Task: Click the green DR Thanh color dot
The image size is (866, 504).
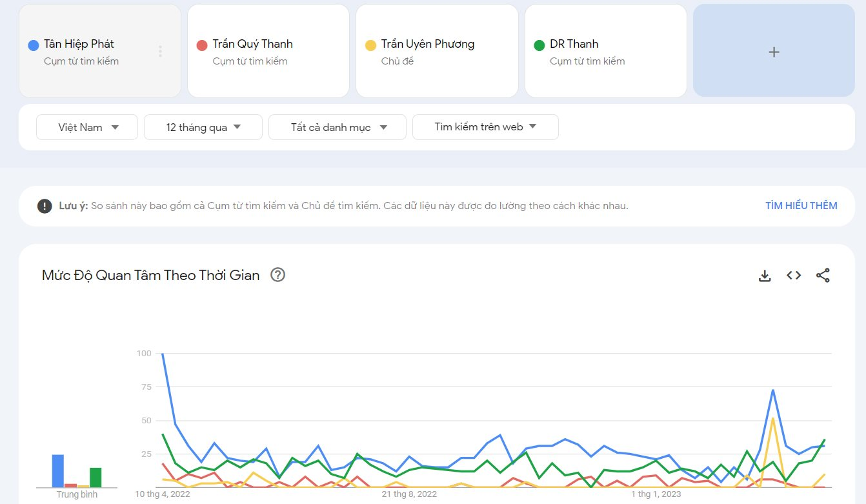Action: [539, 45]
